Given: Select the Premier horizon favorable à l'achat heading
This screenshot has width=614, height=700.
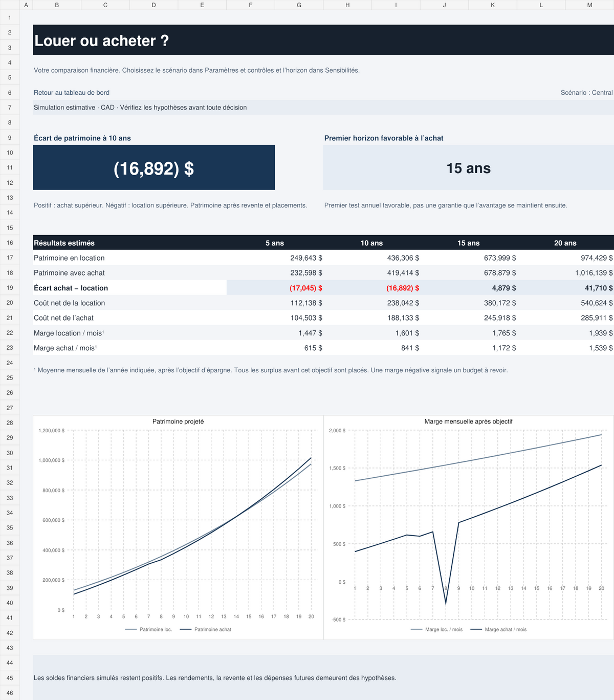Looking at the screenshot, I should 384,138.
